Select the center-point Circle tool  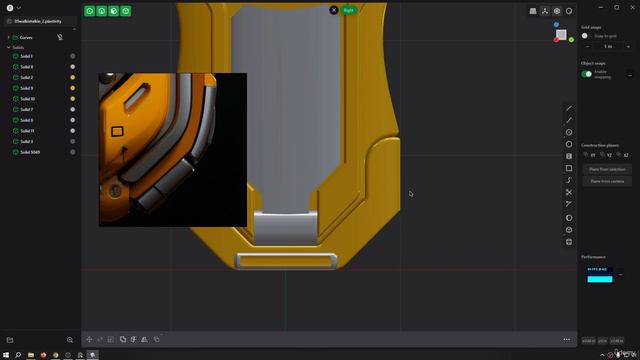pos(569,132)
